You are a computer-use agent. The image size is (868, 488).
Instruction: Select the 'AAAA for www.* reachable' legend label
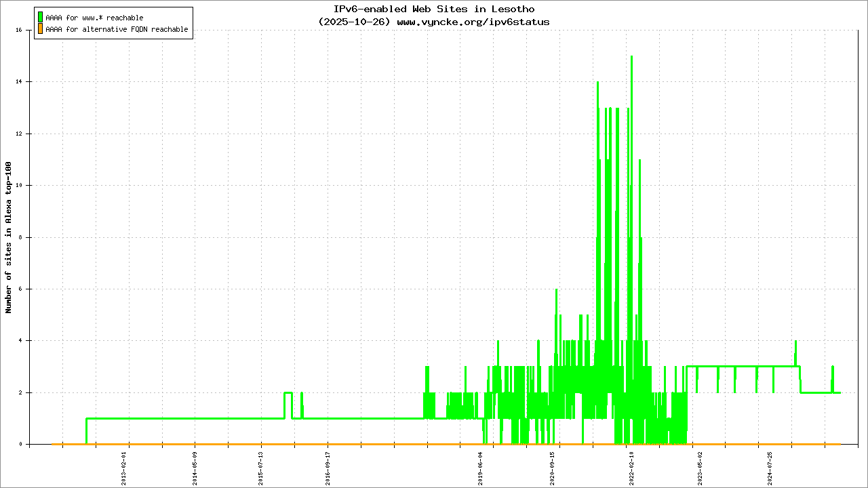coord(94,18)
